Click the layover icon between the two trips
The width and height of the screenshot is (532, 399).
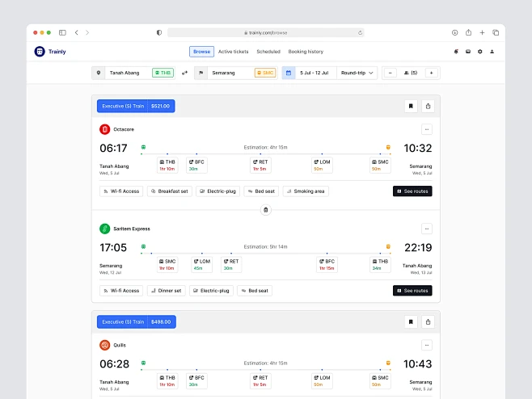point(266,210)
